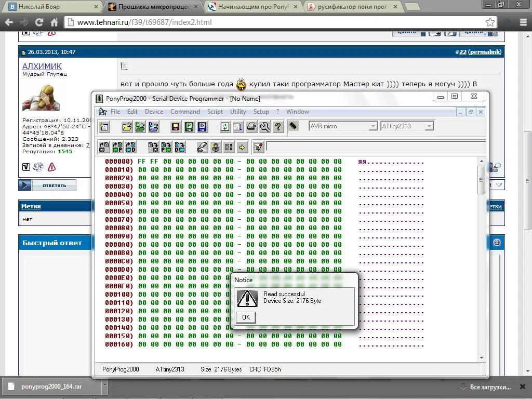This screenshot has height=399, width=532.
Task: Open program (P) file folder icon
Action: [140, 127]
